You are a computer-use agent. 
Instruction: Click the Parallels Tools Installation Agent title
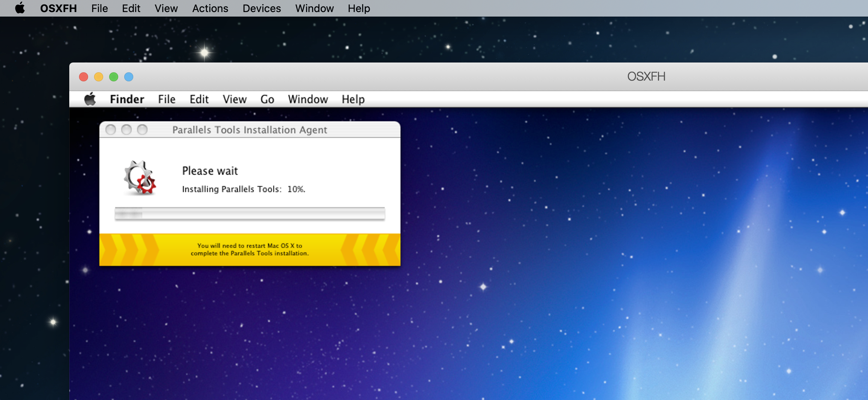coord(250,130)
